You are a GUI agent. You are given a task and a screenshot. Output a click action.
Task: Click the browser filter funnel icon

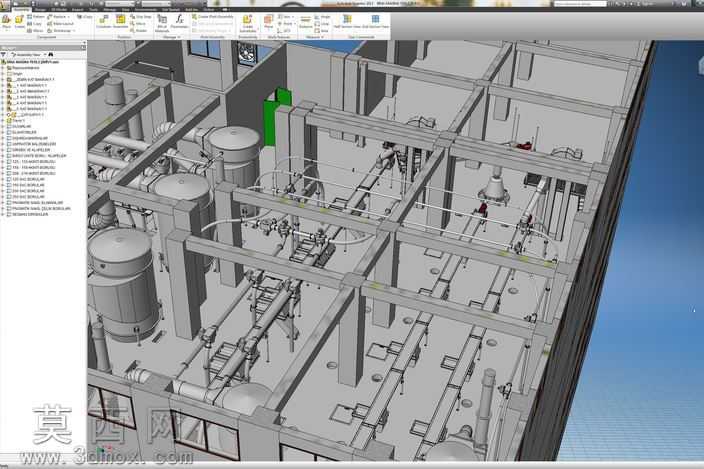(4, 54)
